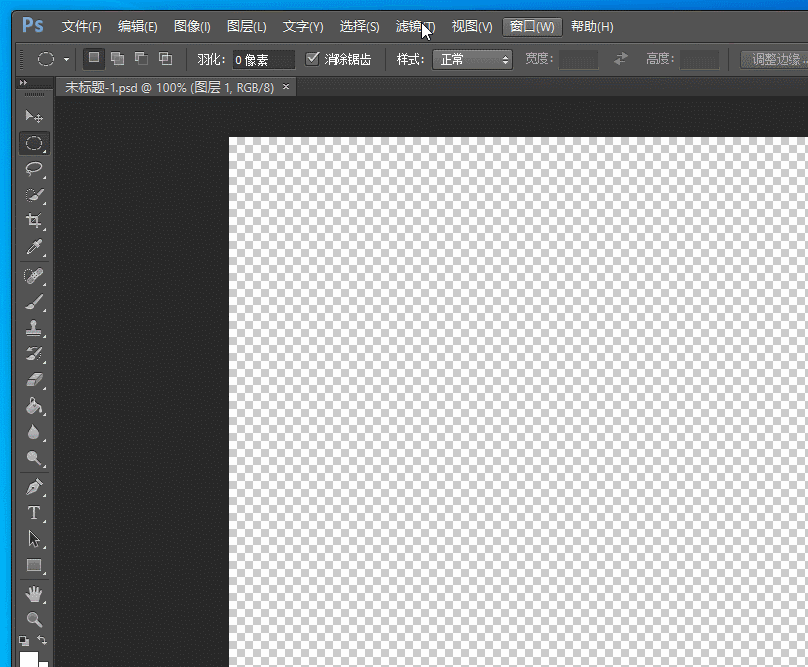Choose Subtract from selection mode

[x=141, y=59]
